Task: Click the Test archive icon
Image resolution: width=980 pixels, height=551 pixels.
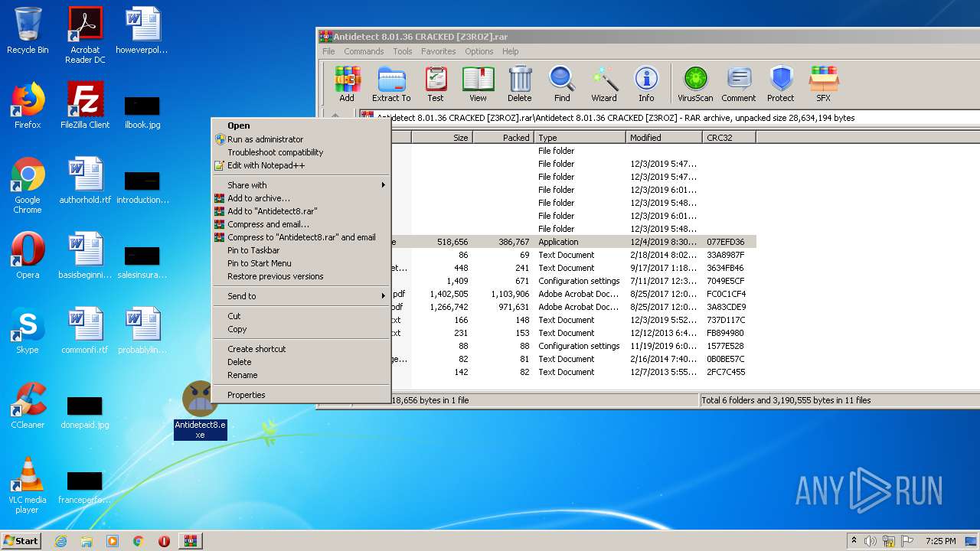Action: click(436, 84)
